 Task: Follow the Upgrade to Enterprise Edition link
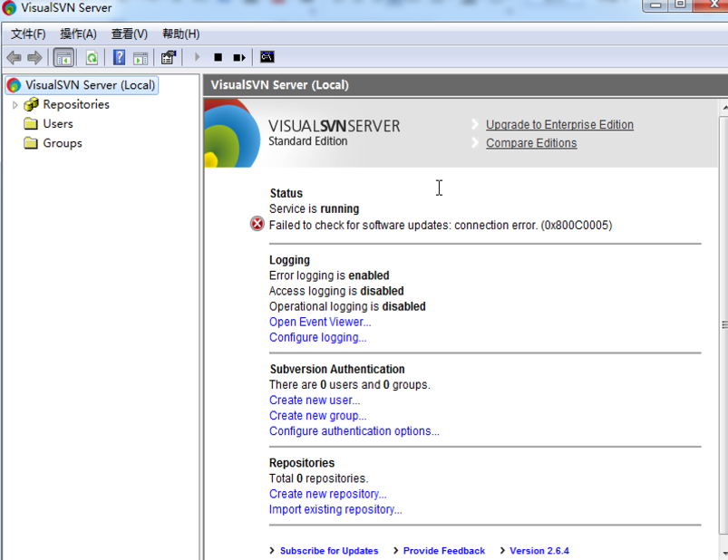click(x=559, y=125)
